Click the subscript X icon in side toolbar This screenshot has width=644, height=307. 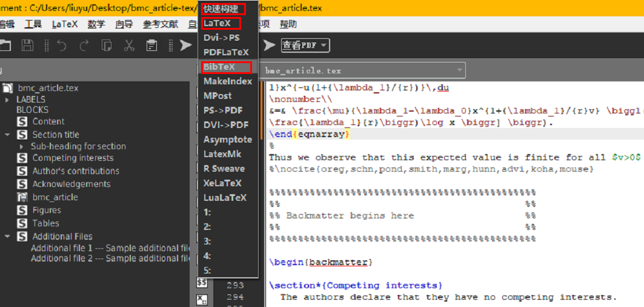click(x=202, y=299)
